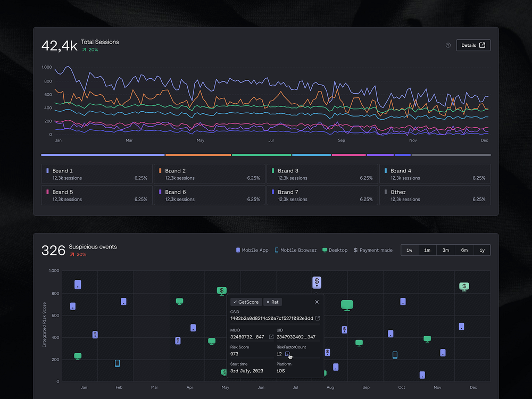Close the event details popup
The width and height of the screenshot is (532, 399).
coord(317,302)
